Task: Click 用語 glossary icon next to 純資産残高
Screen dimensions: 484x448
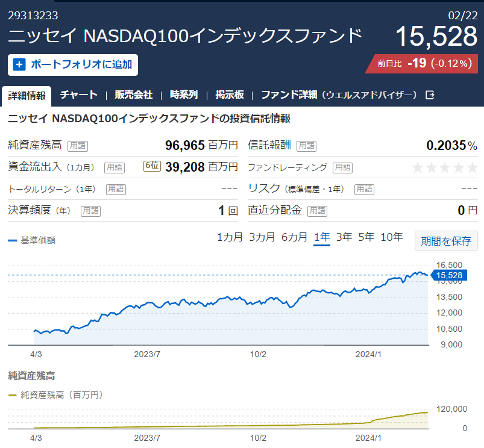Action: (x=78, y=146)
